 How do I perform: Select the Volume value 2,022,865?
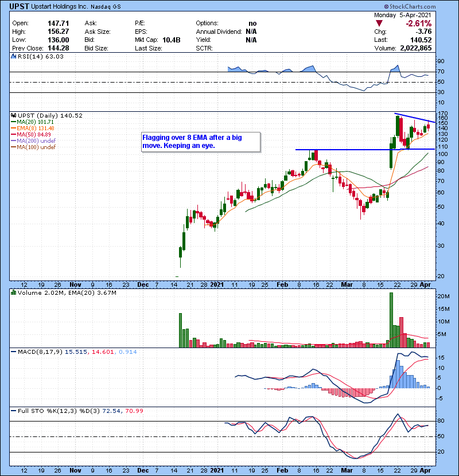[416, 48]
